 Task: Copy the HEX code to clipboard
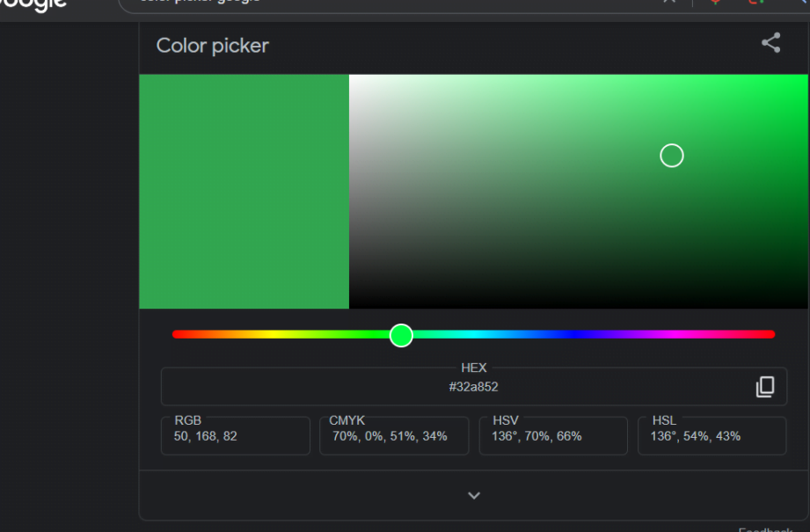click(764, 387)
